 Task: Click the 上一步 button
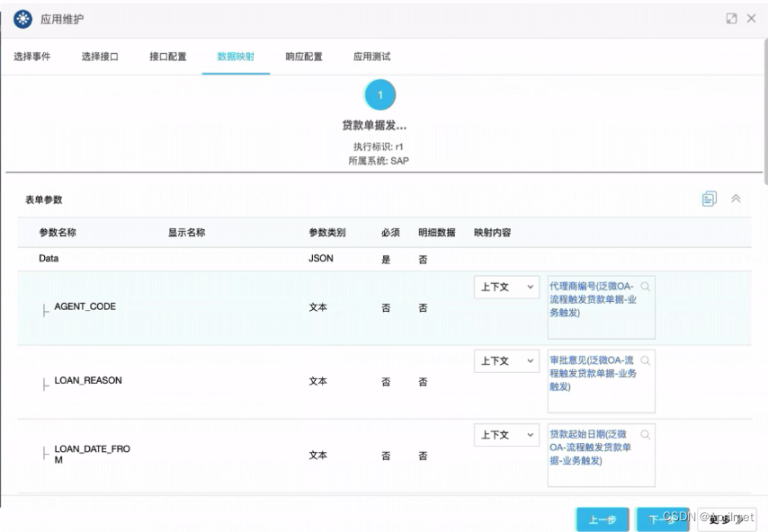point(603,519)
